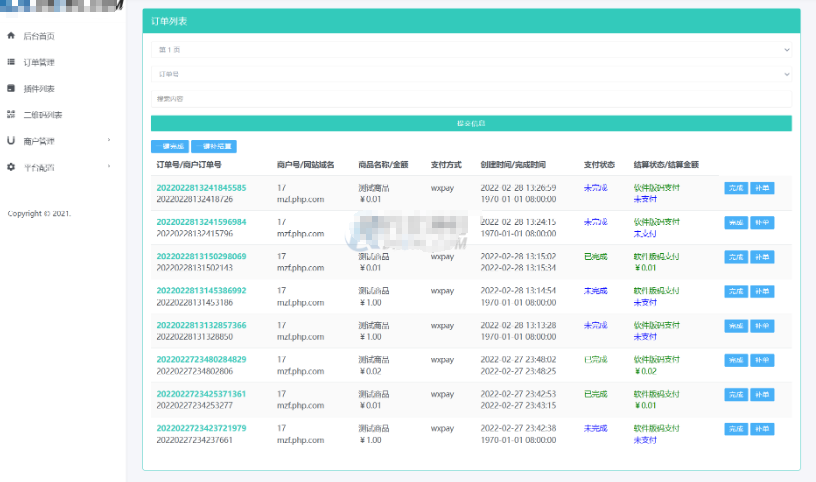Click the plugin icon beside 插件列表
Screen dimensions: 816x482
click(x=11, y=88)
